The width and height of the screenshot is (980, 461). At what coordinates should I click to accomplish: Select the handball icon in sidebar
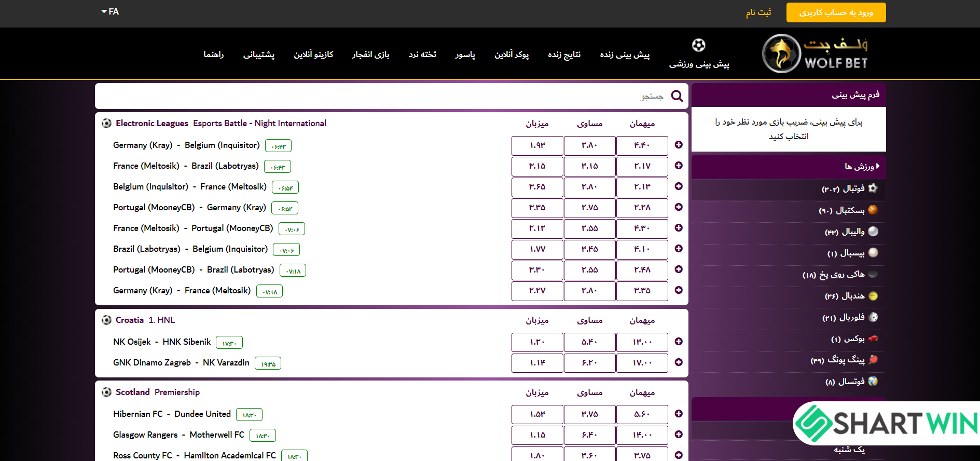click(x=873, y=295)
